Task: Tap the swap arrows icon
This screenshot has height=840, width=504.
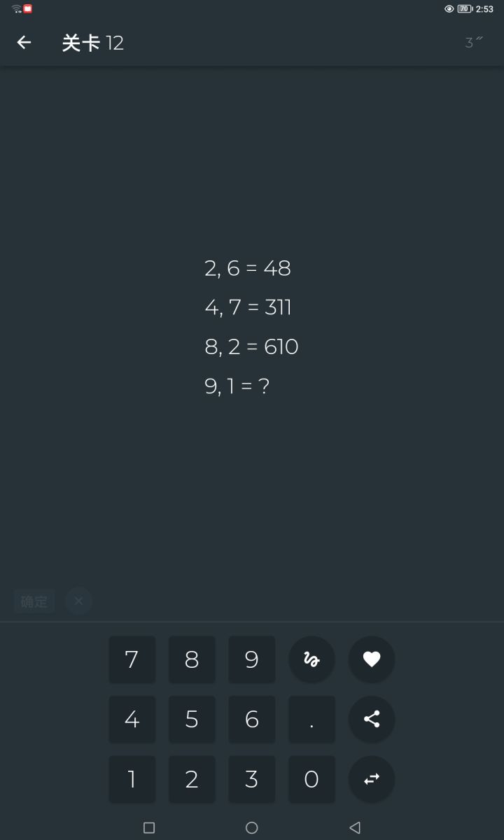Action: 372,779
